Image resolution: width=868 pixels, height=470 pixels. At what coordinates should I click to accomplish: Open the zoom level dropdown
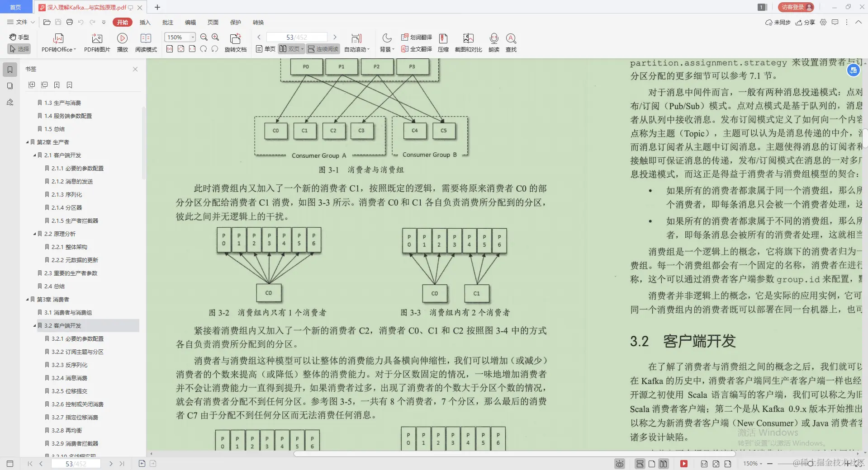point(192,37)
